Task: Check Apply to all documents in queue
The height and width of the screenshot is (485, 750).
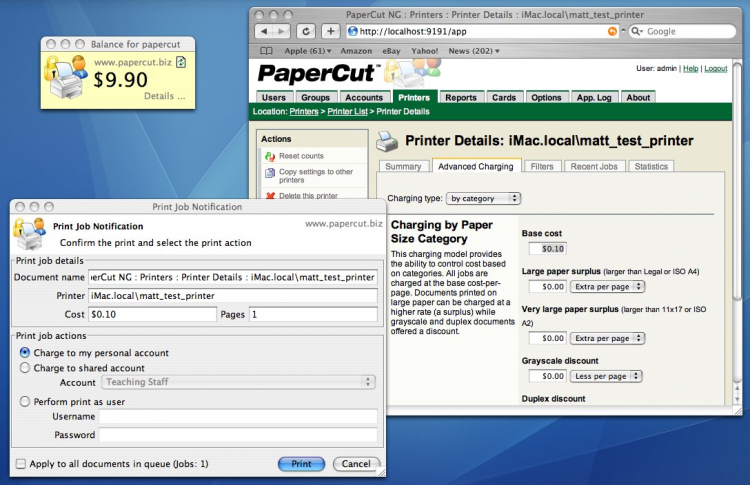Action: tap(21, 463)
